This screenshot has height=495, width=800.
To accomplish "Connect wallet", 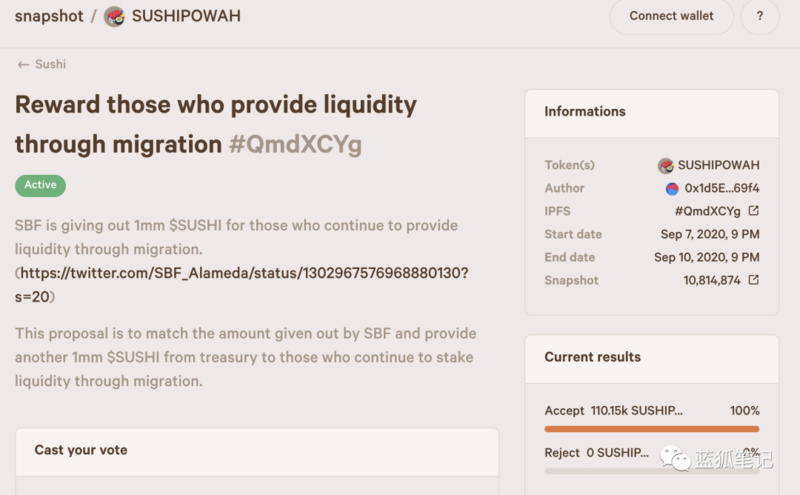I will (671, 16).
